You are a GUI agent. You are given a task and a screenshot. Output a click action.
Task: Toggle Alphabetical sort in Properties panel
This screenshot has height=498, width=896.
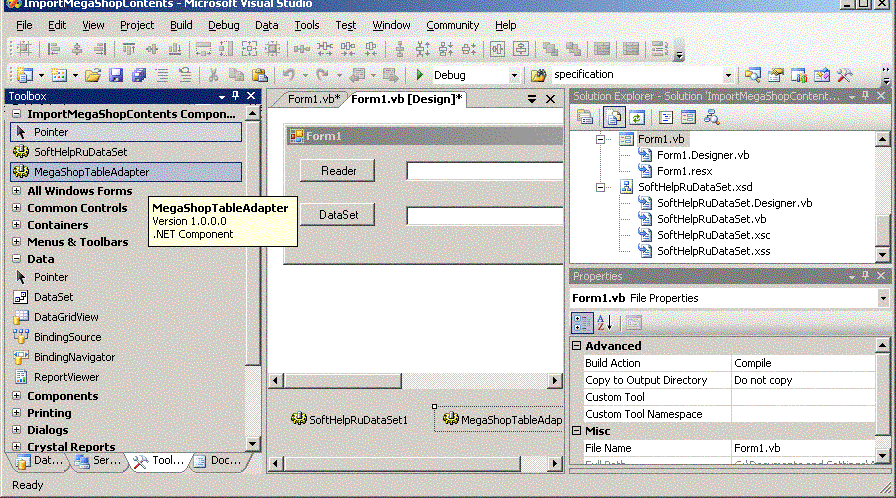[x=605, y=323]
